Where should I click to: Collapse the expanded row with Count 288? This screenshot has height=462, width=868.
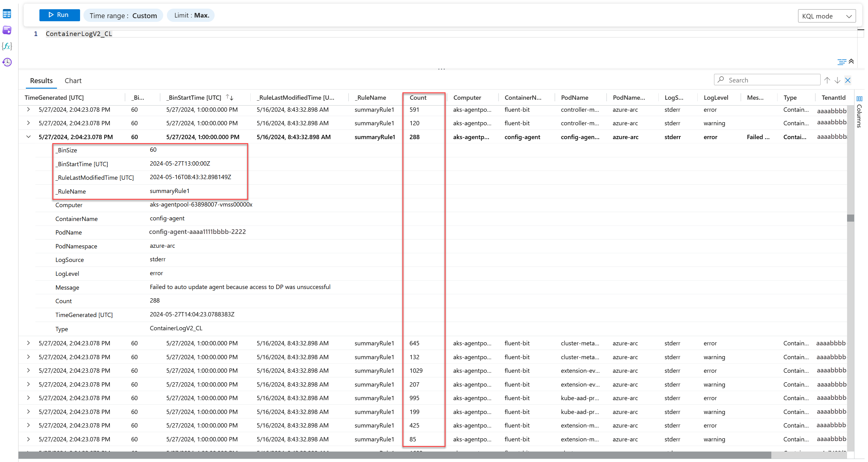tap(28, 137)
